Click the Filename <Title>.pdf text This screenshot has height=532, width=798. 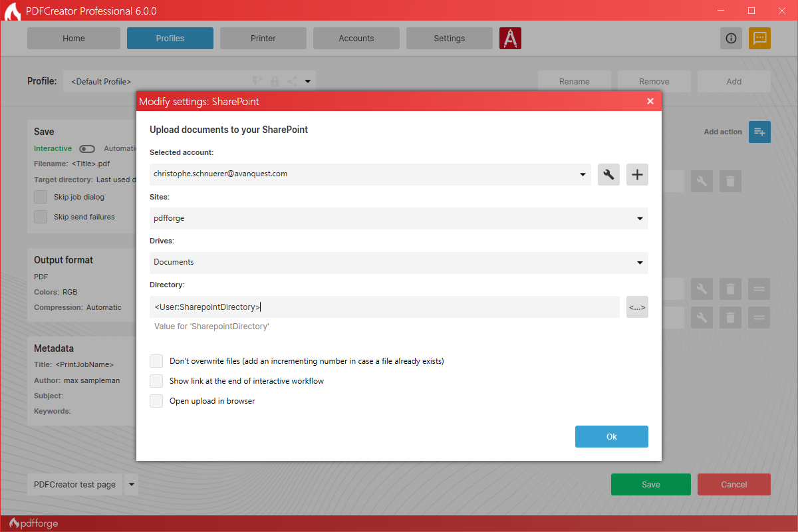pyautogui.click(x=72, y=164)
